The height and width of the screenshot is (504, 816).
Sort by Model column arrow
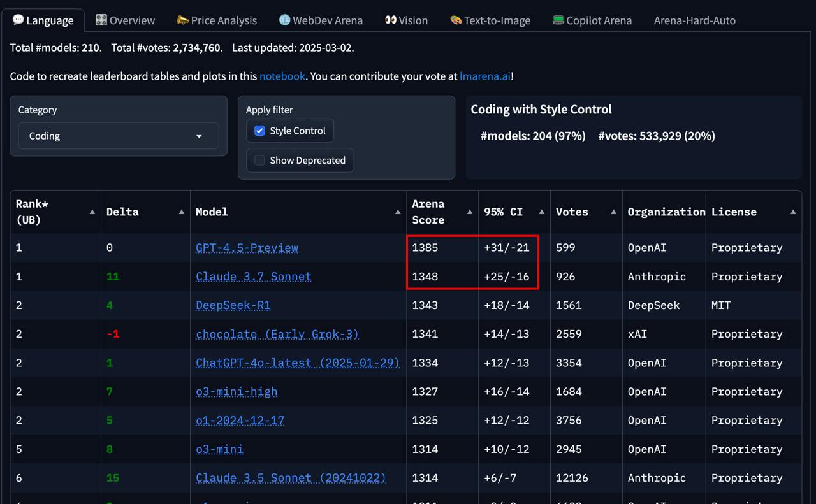(x=398, y=212)
